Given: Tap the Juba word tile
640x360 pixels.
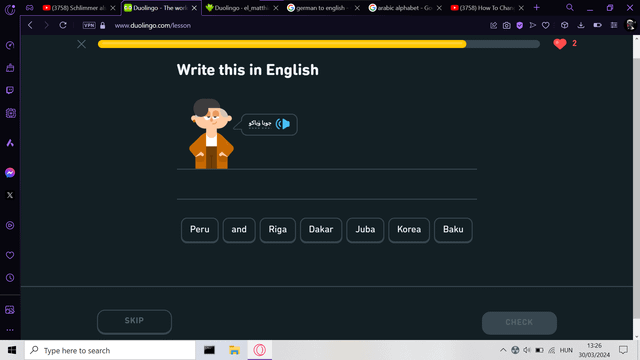Looking at the screenshot, I should click(365, 230).
